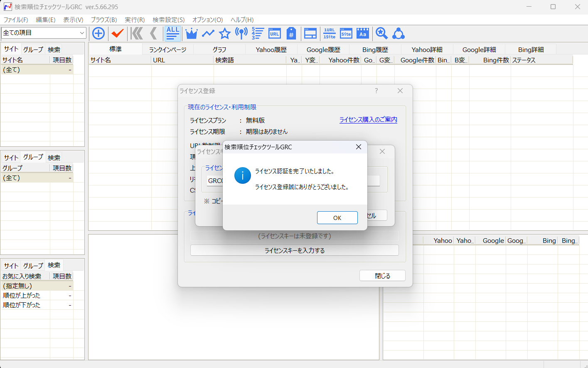Open the オプション(O) menu
588x368 pixels.
coord(207,20)
